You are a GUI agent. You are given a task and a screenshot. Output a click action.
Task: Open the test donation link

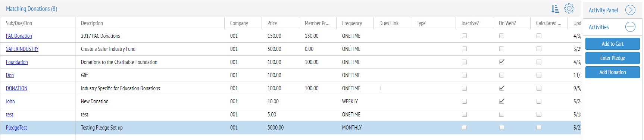click(x=10, y=115)
